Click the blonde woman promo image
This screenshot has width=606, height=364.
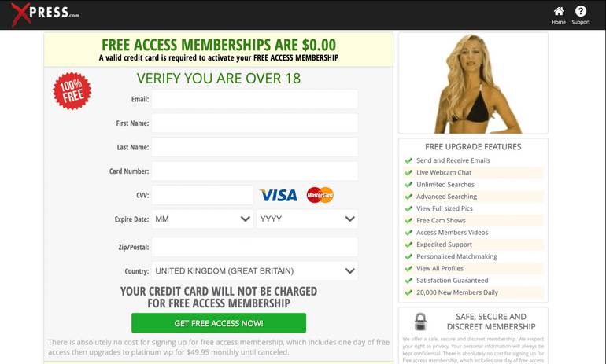474,83
